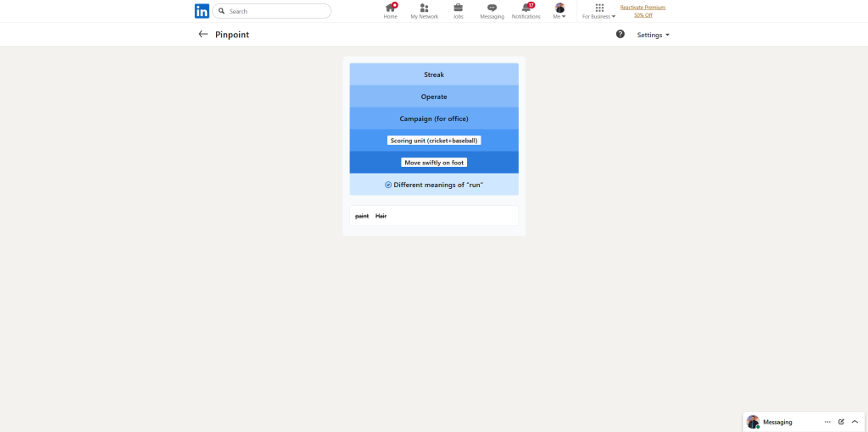The height and width of the screenshot is (432, 868).
Task: Focus the Search input field
Action: point(271,11)
